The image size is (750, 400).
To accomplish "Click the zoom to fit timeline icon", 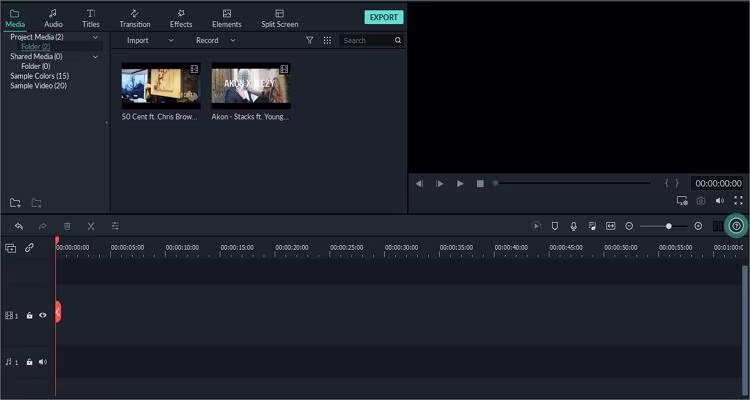I will pos(610,226).
